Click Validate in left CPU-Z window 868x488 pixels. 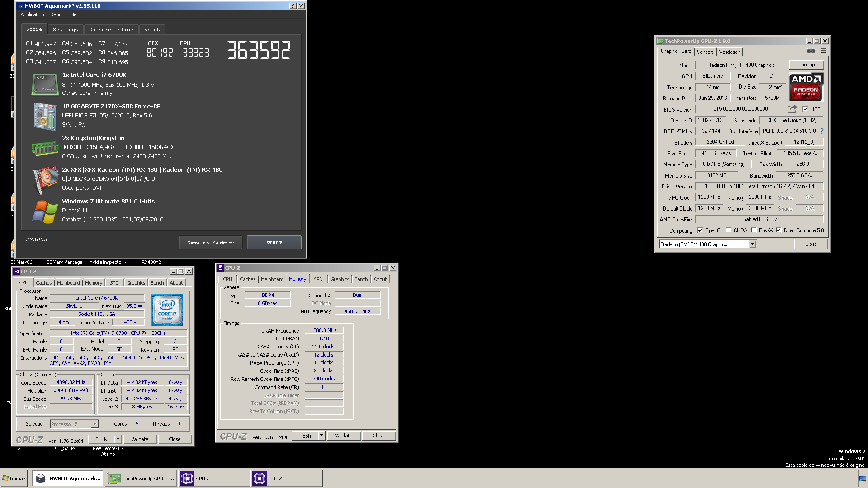click(140, 439)
